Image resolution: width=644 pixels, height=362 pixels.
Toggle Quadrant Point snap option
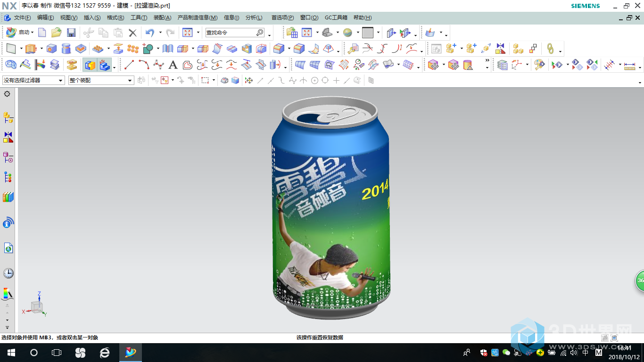pyautogui.click(x=325, y=80)
